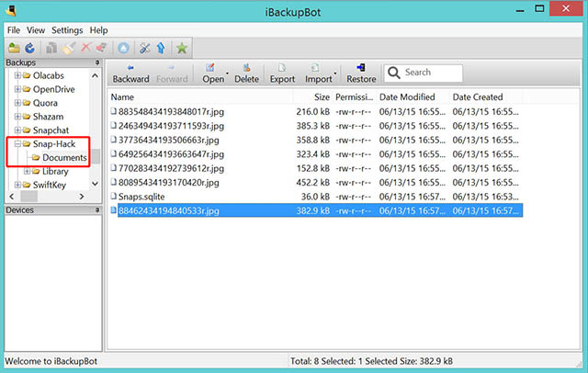
Task: Select the Library folder
Action: click(55, 171)
